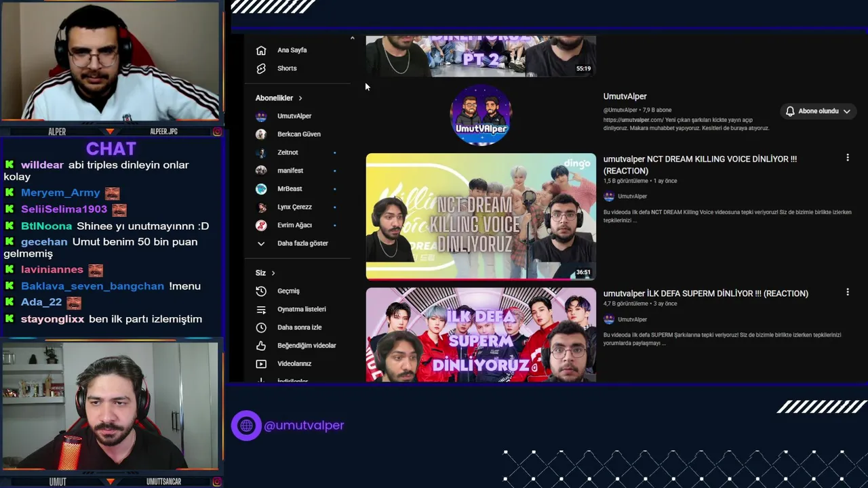Screen dimensions: 868x488
Task: Open Abone olundu dropdown arrow
Action: (x=847, y=111)
